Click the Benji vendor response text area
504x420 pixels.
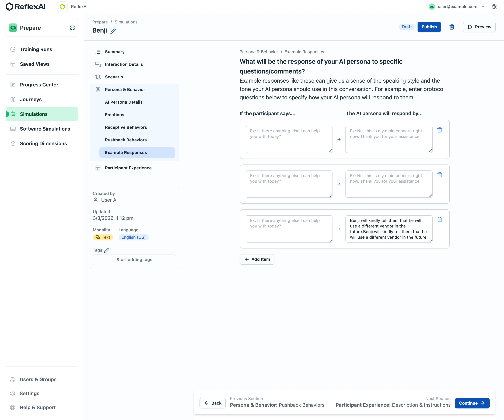[x=389, y=229]
